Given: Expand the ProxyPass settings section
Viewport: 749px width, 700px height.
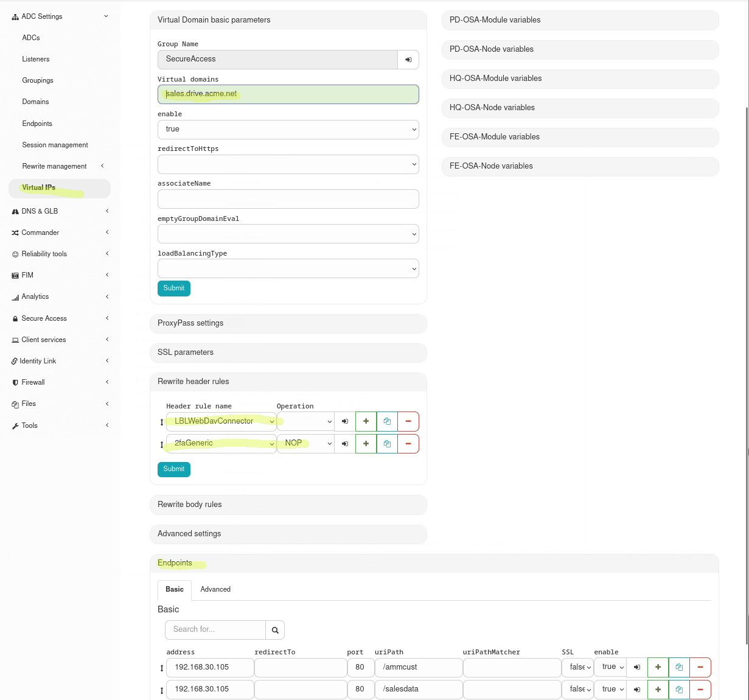Looking at the screenshot, I should coord(288,323).
